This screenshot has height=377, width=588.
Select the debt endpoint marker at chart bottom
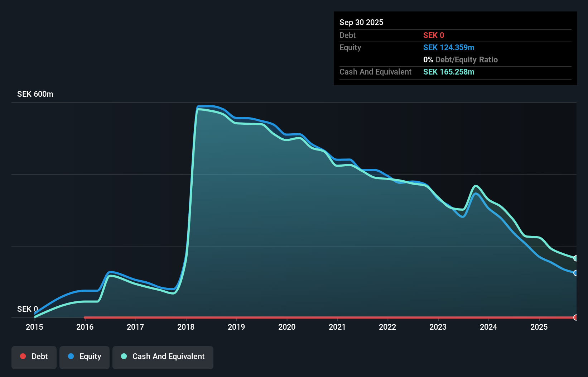[x=575, y=317]
